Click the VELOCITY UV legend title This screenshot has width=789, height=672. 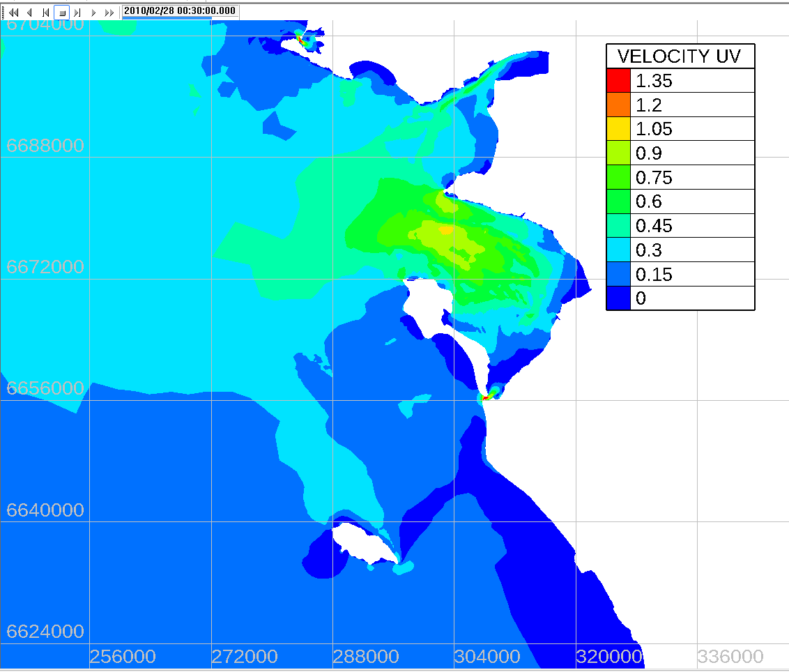[x=680, y=56]
